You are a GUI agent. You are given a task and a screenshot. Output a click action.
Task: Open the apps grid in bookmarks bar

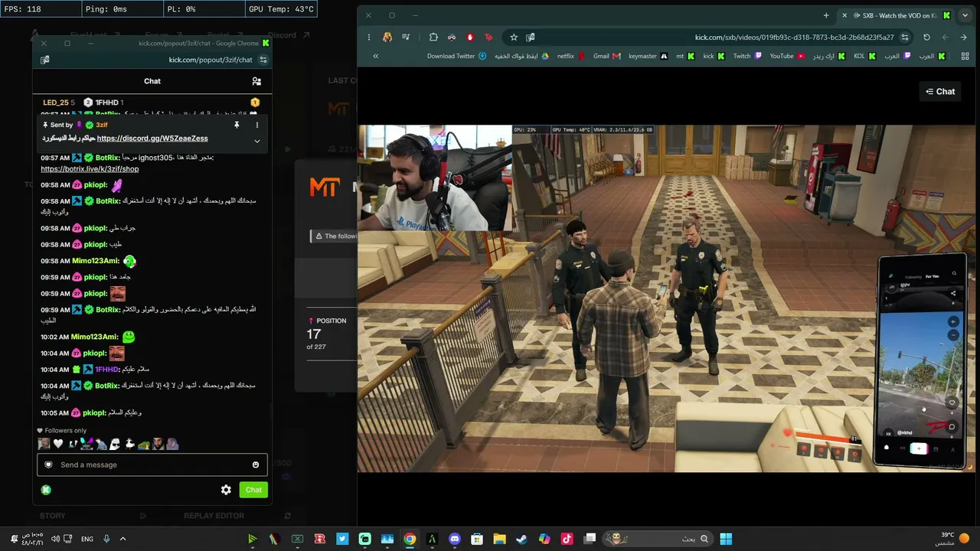[965, 56]
